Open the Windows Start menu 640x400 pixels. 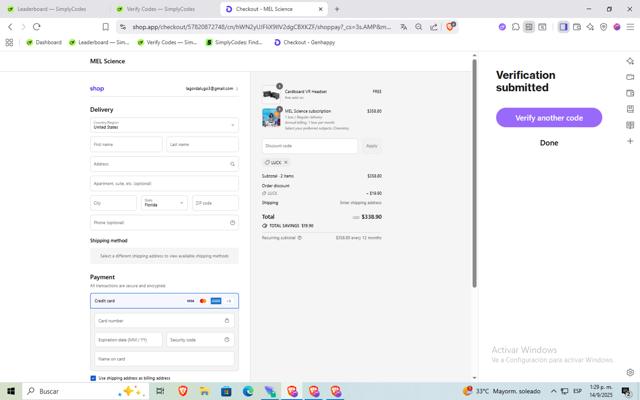click(11, 391)
